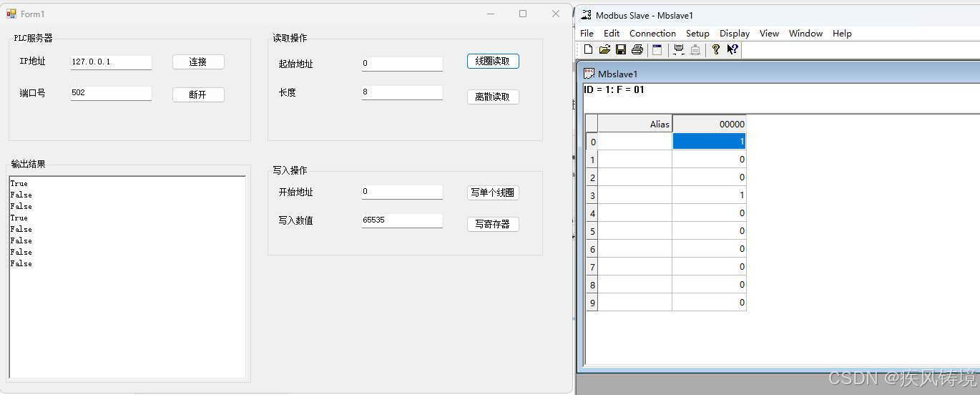980x395 pixels.
Task: Open the File menu
Action: [587, 34]
